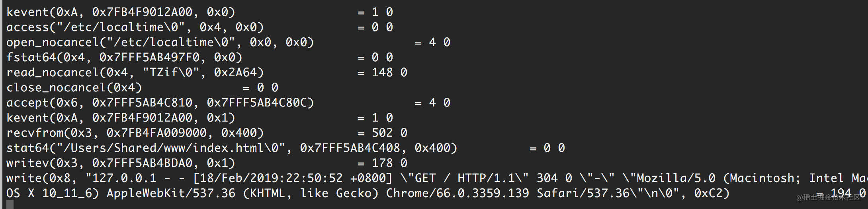
Task: Click the second kevent line ending 0x1)
Action: click(200, 118)
